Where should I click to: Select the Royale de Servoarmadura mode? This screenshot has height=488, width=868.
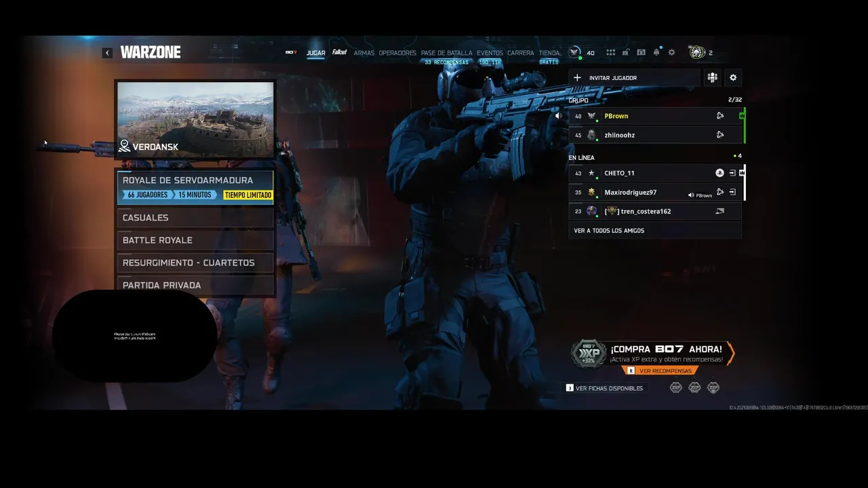coord(195,187)
